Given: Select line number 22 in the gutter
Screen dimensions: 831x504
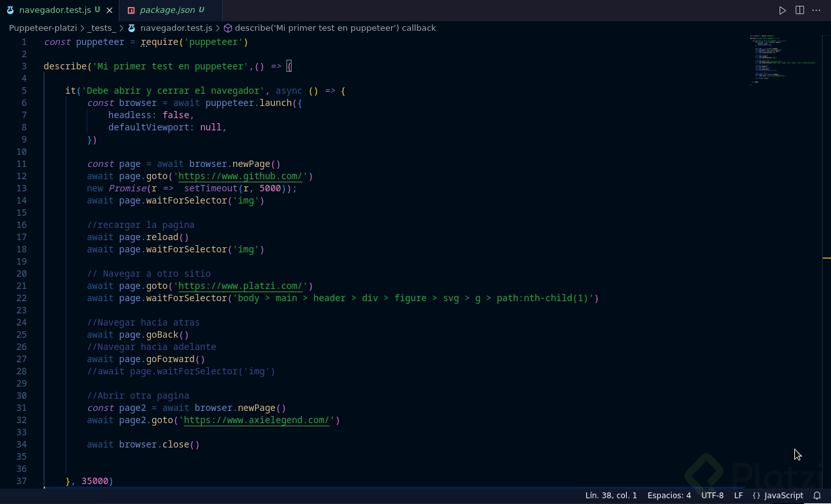Looking at the screenshot, I should [x=21, y=298].
